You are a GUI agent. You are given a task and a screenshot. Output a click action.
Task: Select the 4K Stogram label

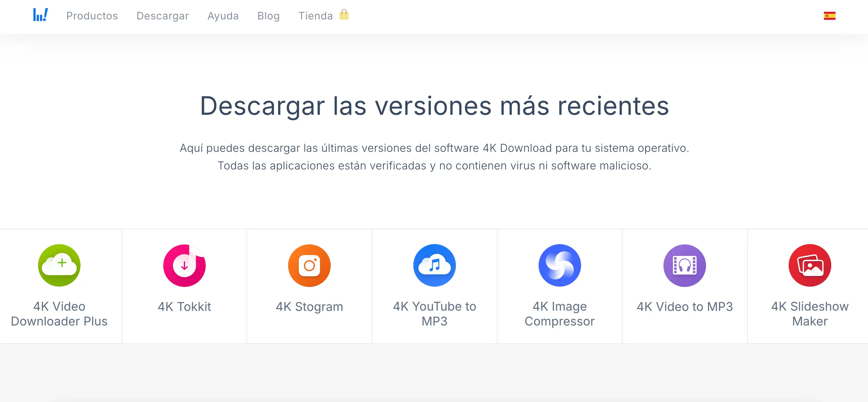[309, 307]
